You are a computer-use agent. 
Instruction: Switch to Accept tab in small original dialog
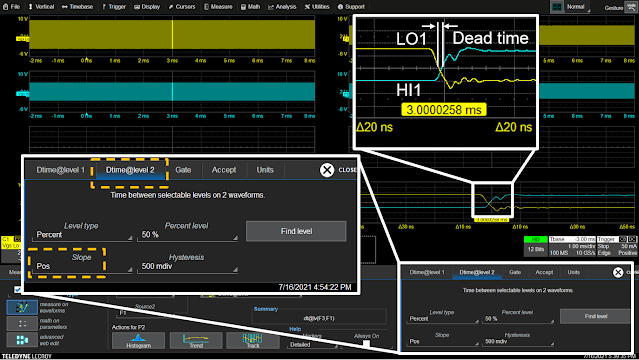pyautogui.click(x=544, y=272)
